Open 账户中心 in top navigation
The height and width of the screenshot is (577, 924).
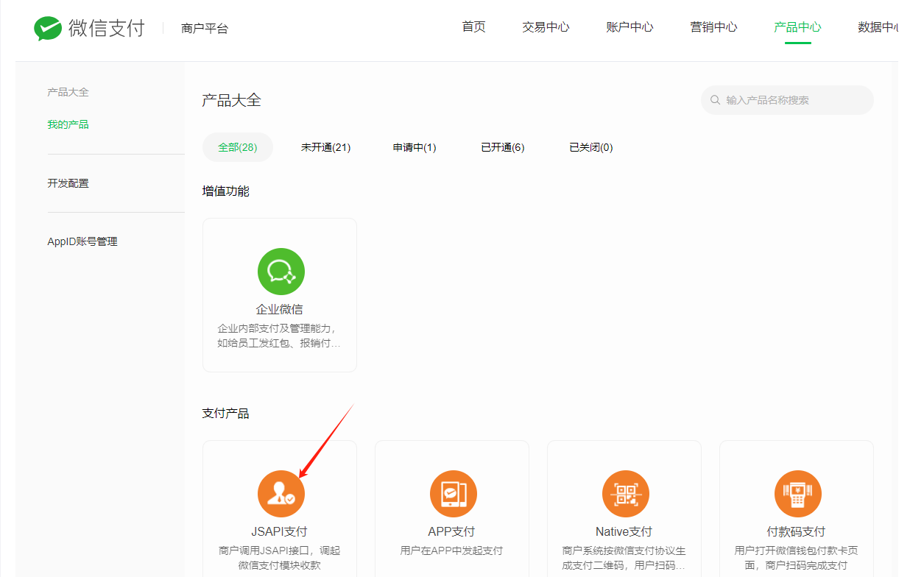click(629, 27)
